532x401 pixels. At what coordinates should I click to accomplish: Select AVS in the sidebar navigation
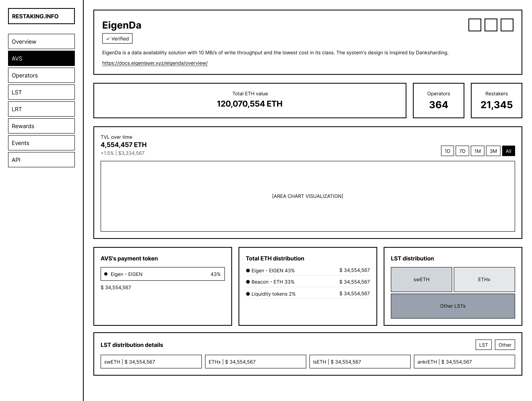41,58
